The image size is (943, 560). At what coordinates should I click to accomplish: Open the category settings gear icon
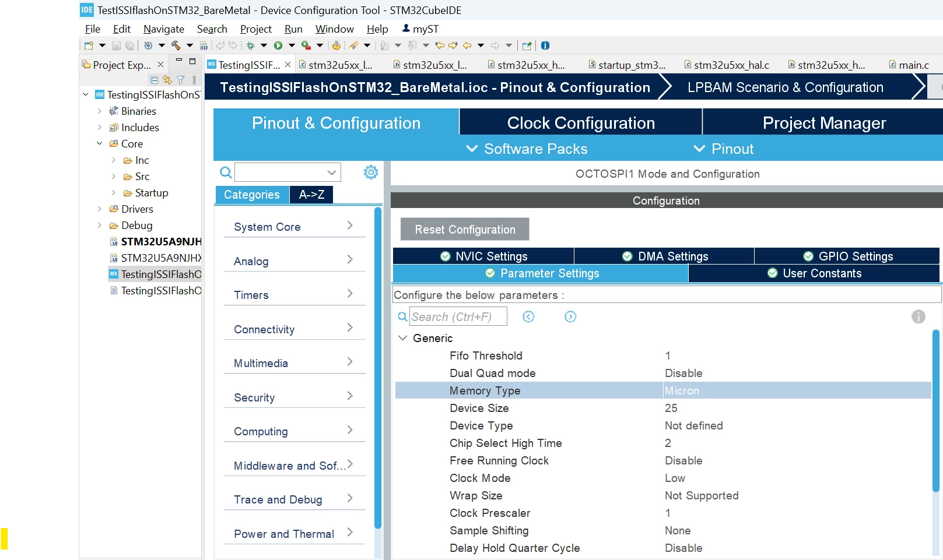click(371, 172)
